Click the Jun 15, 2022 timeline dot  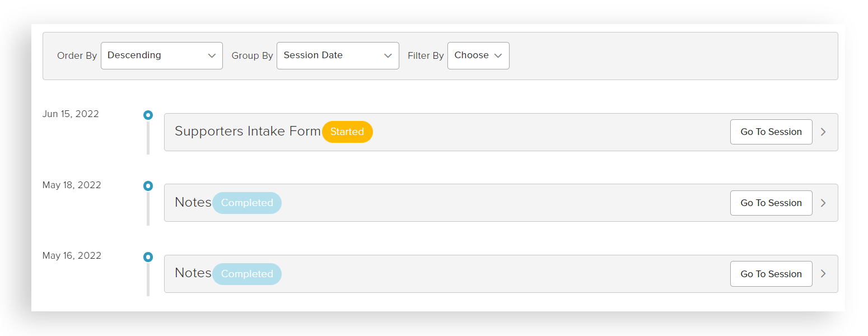tap(148, 115)
